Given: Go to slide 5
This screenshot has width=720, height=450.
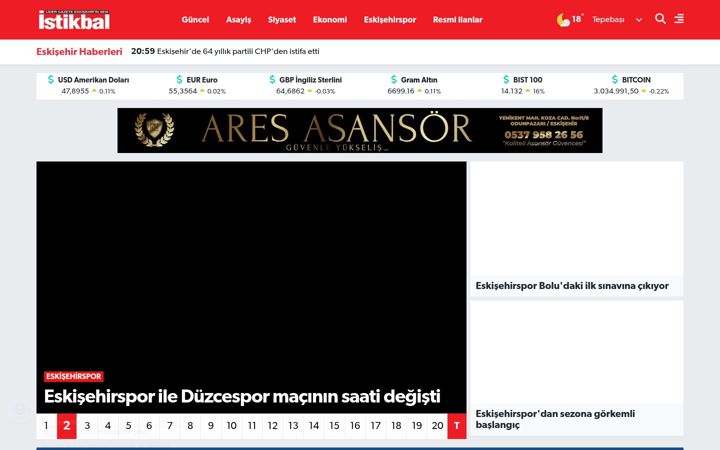Looking at the screenshot, I should click(x=129, y=426).
